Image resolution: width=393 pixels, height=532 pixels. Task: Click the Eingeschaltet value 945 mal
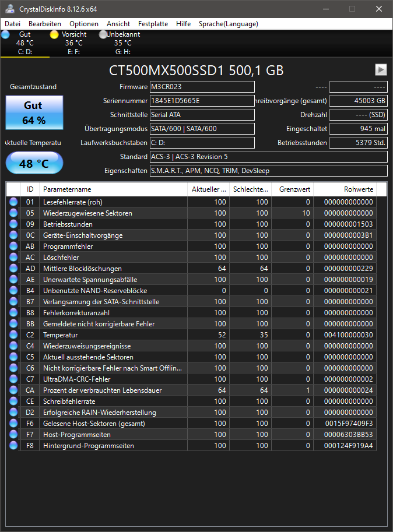[x=359, y=129]
